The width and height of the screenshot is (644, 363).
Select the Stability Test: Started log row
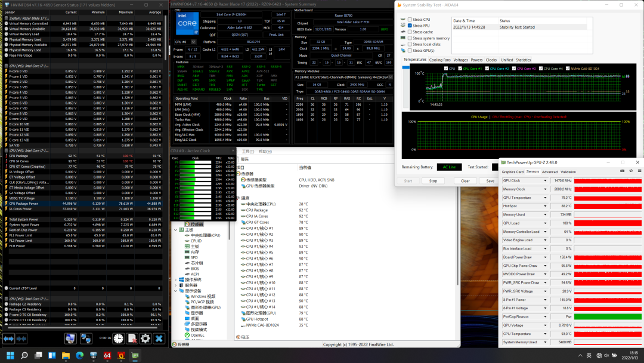pyautogui.click(x=519, y=27)
